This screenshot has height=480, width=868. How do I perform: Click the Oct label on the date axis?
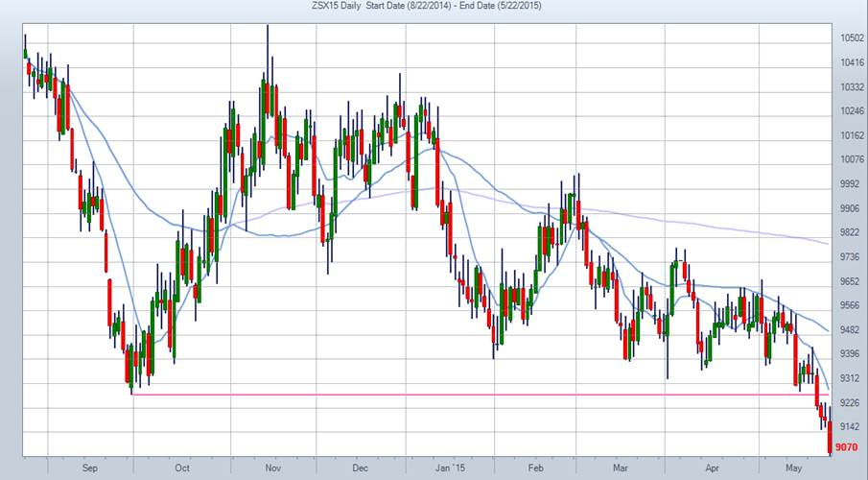point(182,468)
